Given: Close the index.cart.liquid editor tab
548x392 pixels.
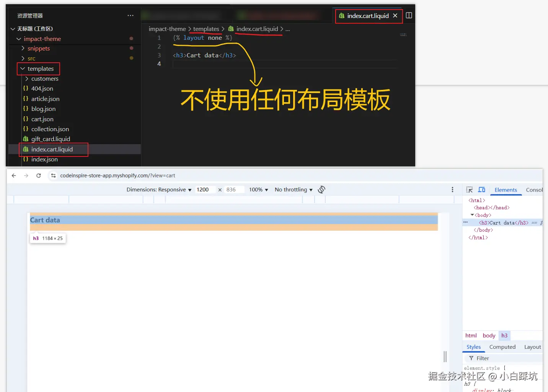Looking at the screenshot, I should [395, 16].
